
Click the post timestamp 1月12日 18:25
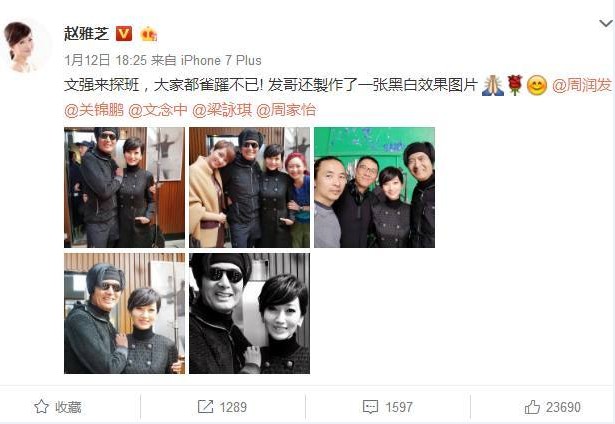106,60
